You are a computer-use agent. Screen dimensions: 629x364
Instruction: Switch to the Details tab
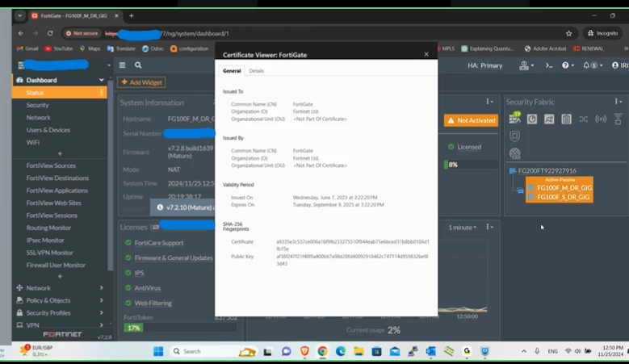click(256, 71)
